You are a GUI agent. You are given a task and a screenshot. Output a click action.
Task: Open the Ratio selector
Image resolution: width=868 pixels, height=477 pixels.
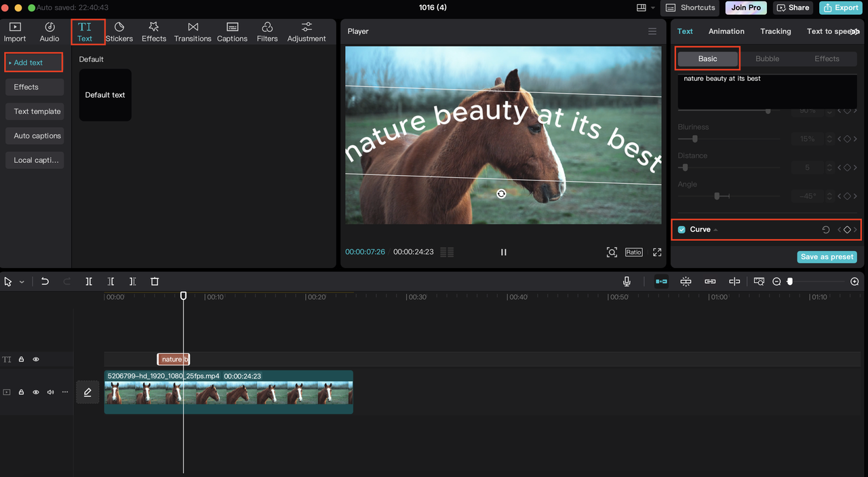click(x=633, y=252)
